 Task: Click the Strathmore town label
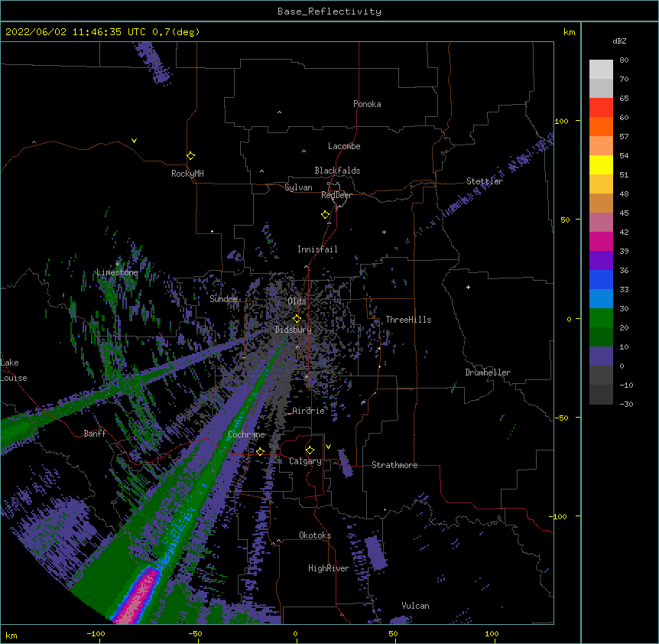coord(394,465)
